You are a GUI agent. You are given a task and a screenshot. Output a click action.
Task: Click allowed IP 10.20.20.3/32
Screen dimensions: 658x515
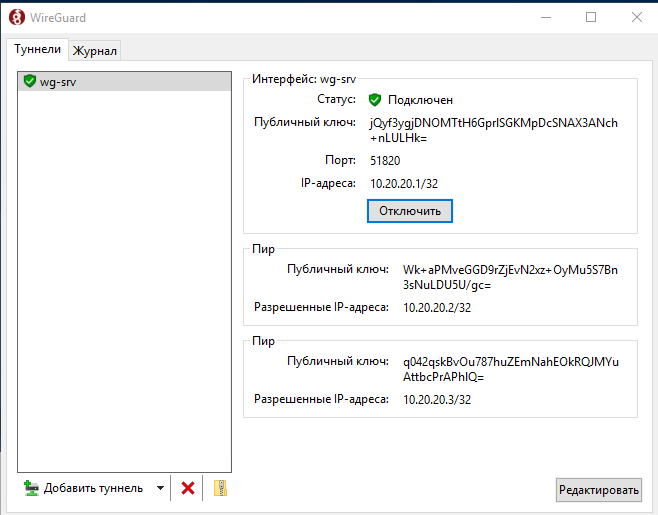[x=437, y=400]
